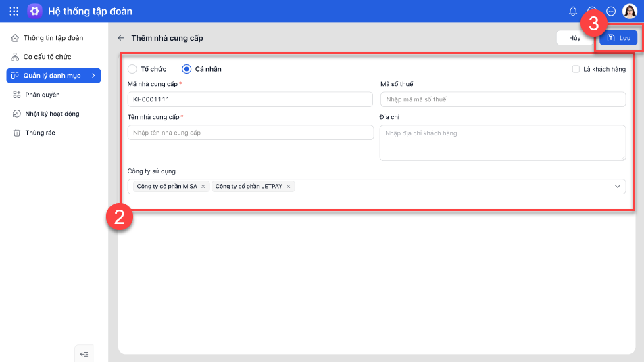Expand Quản lý danh mục submenu arrow
The width and height of the screenshot is (644, 362).
click(93, 76)
